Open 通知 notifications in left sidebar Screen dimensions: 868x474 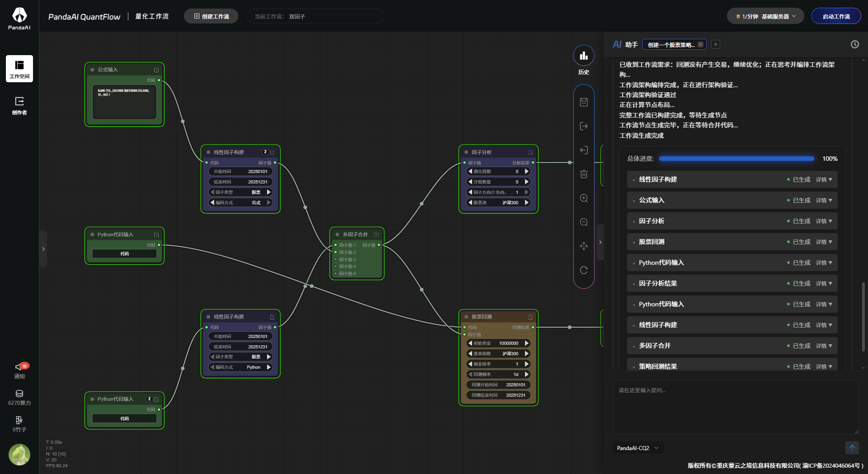[x=19, y=371]
